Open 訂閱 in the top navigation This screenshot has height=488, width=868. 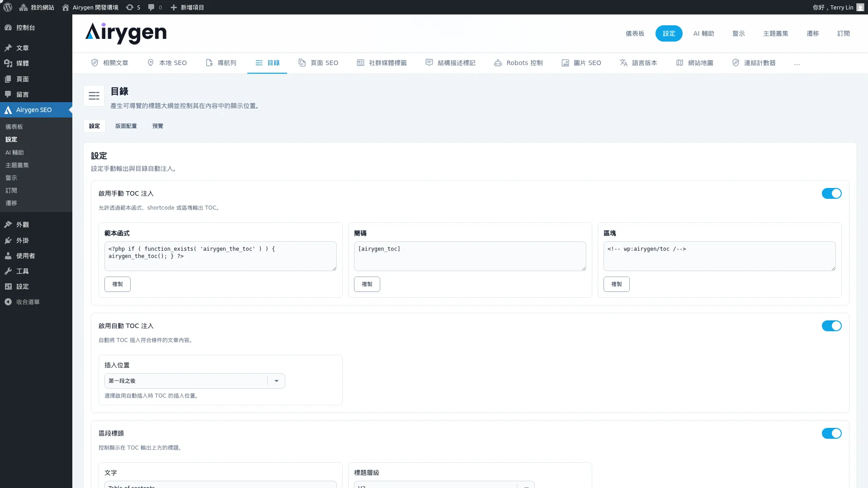pos(843,33)
